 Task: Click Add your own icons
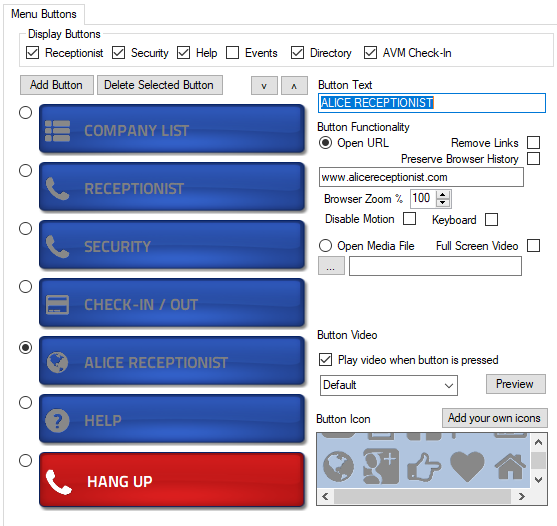coord(494,418)
